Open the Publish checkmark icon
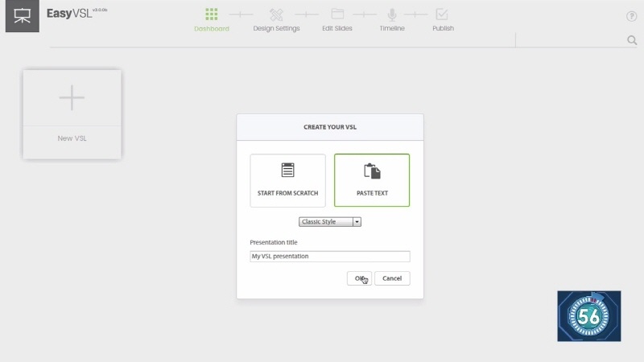The height and width of the screenshot is (362, 644). click(442, 14)
